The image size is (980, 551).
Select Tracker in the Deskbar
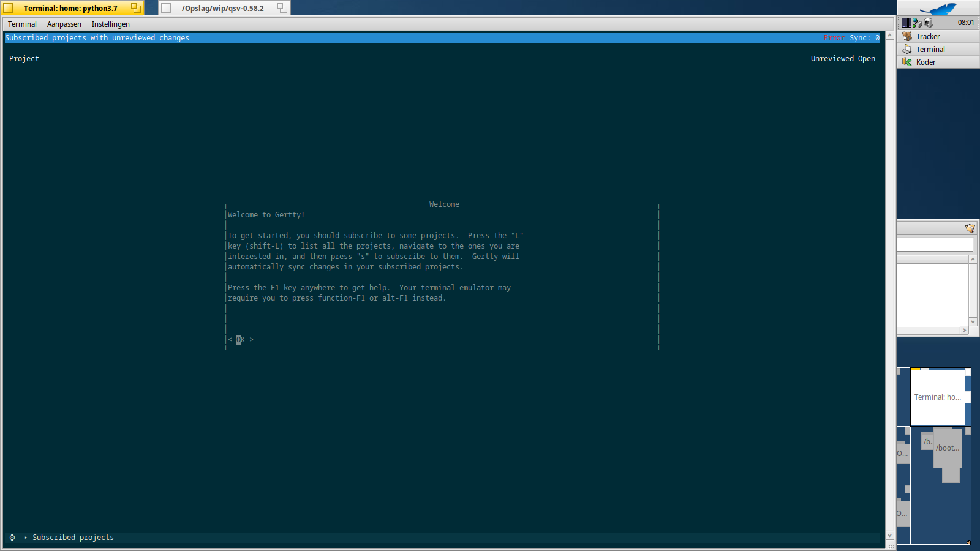click(938, 37)
